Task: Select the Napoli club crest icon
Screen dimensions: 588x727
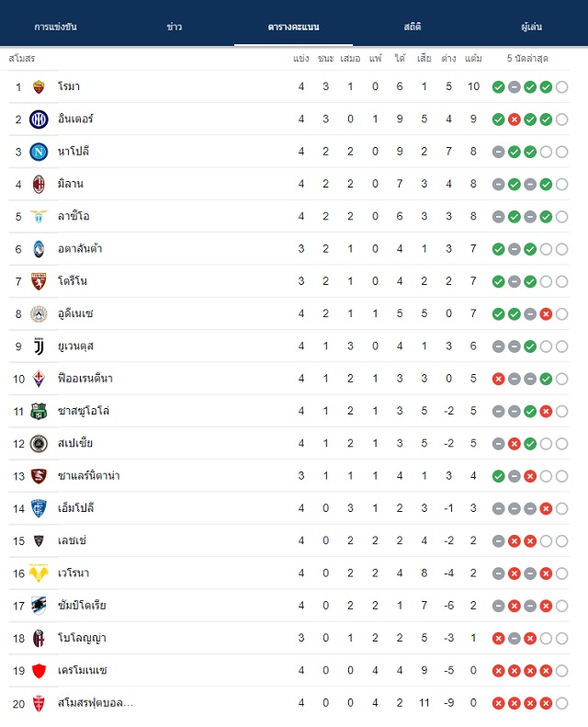Action: [x=39, y=152]
